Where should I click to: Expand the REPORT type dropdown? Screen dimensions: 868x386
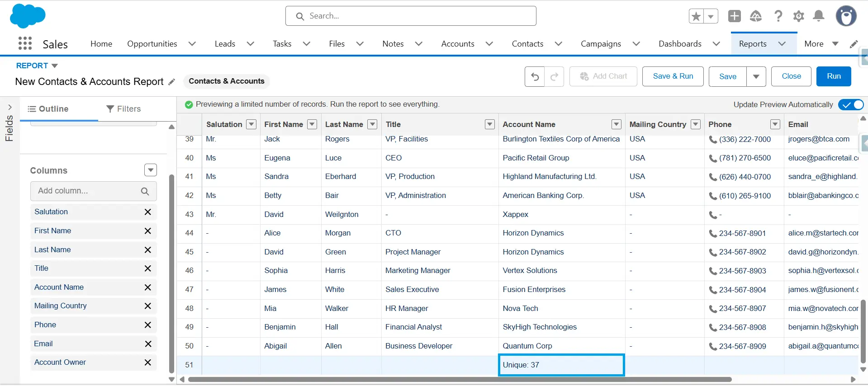[x=55, y=66]
